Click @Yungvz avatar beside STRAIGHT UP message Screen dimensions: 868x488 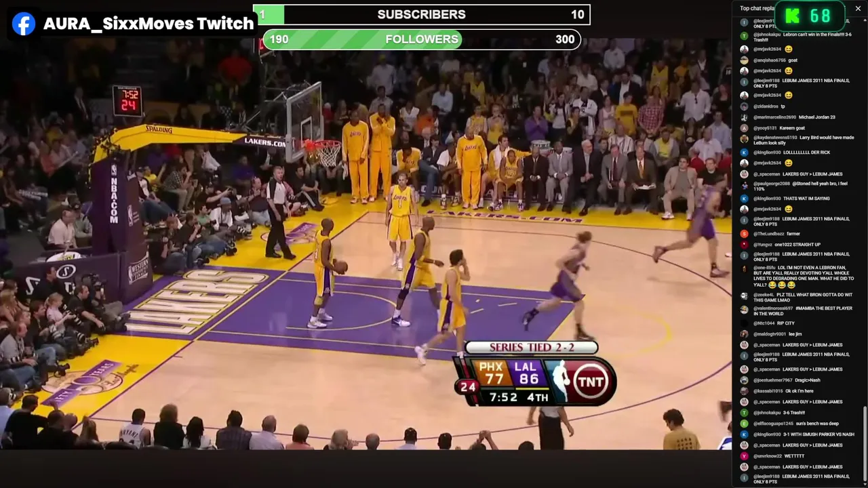pyautogui.click(x=744, y=245)
